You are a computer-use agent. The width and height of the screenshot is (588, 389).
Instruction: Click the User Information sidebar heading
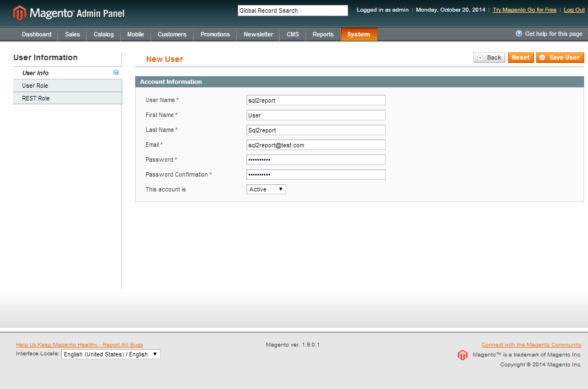(45, 57)
